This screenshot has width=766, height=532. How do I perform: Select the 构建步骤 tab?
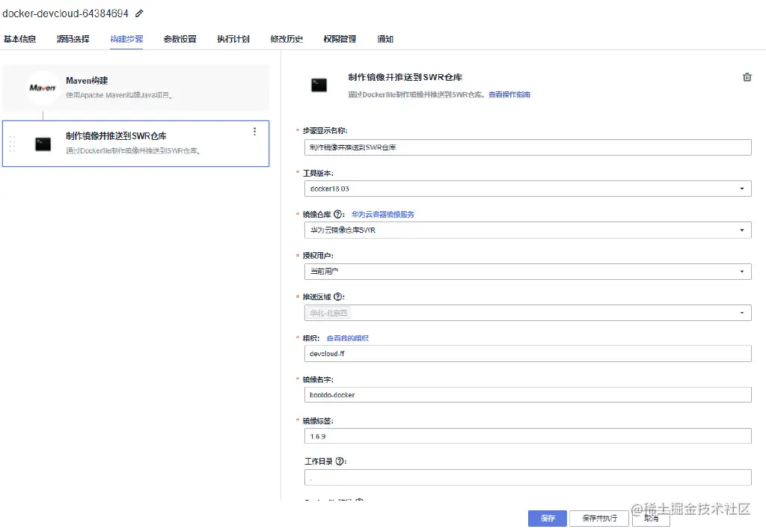coord(126,39)
